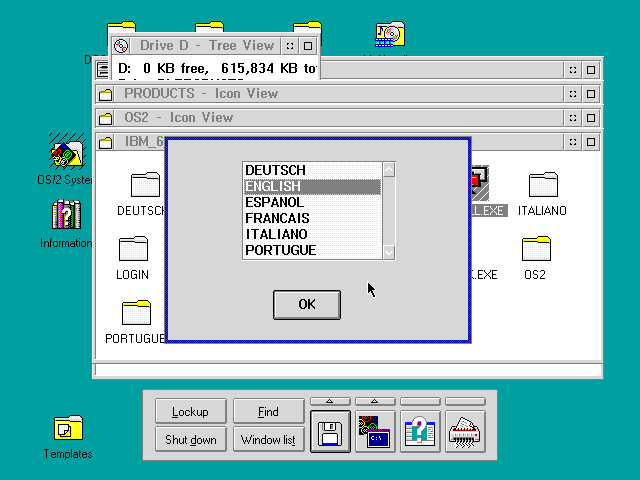Click the Drive D window CD title icon
This screenshot has width=640, height=480.
pyautogui.click(x=121, y=46)
